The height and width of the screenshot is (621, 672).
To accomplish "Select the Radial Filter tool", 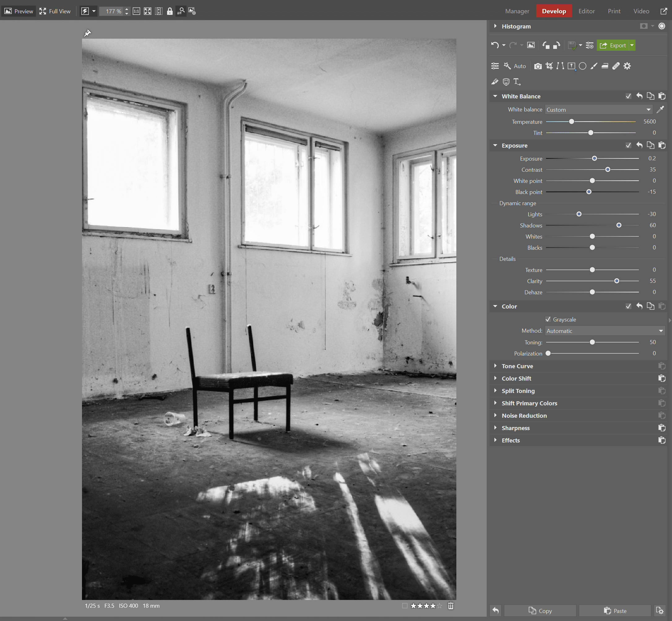I will click(x=583, y=66).
